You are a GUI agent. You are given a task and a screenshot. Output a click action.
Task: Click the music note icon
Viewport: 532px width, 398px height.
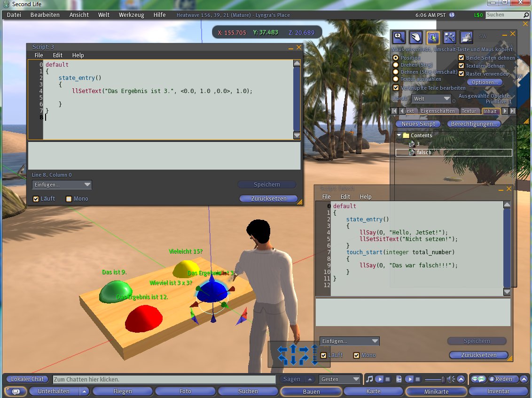click(x=370, y=379)
